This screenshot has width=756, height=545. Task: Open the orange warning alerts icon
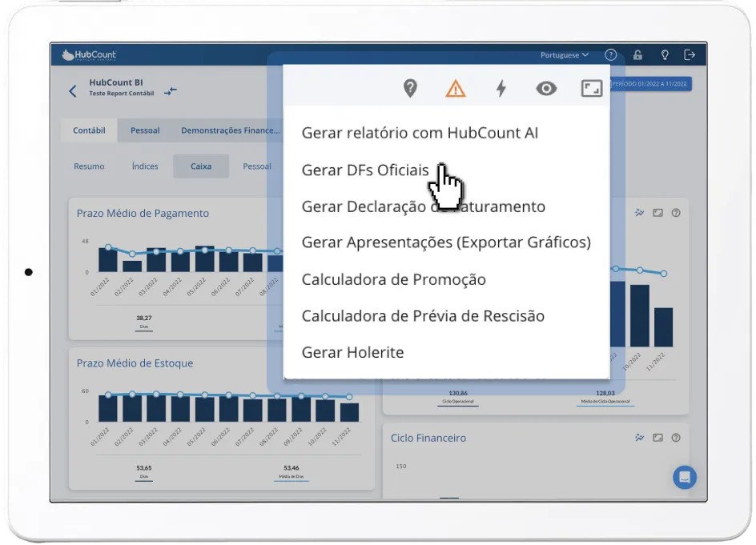point(455,89)
